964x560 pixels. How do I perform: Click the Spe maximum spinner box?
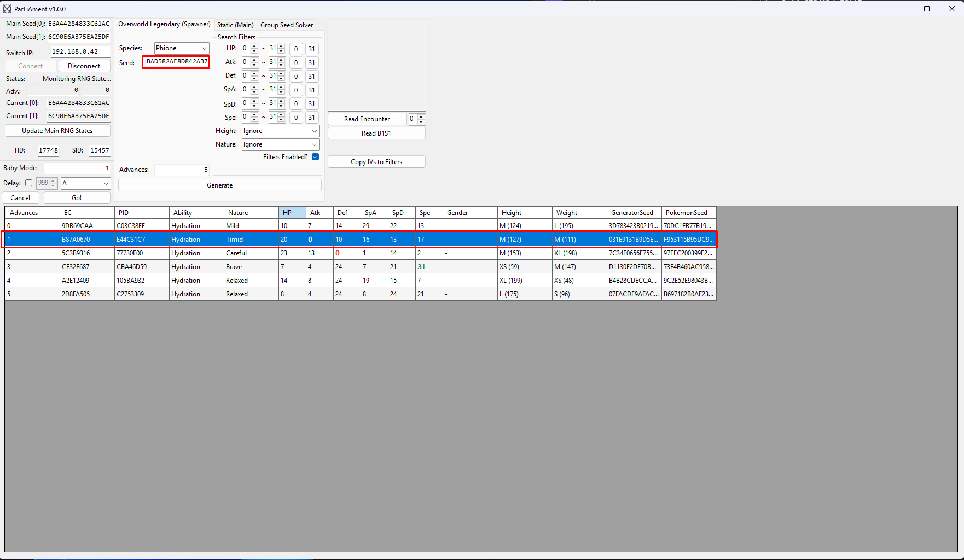point(277,117)
